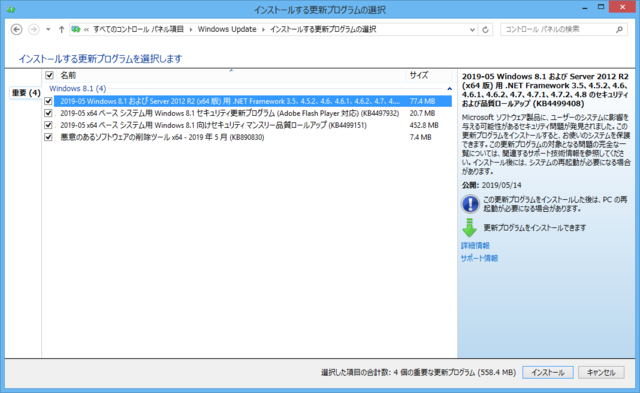
Task: Select the 重要 (4) tab
Action: 26,93
